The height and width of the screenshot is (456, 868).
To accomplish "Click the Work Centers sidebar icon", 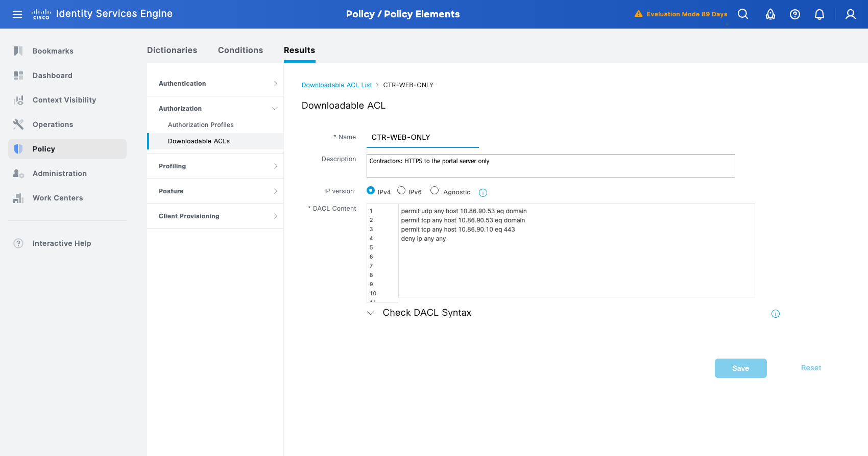I will (18, 198).
